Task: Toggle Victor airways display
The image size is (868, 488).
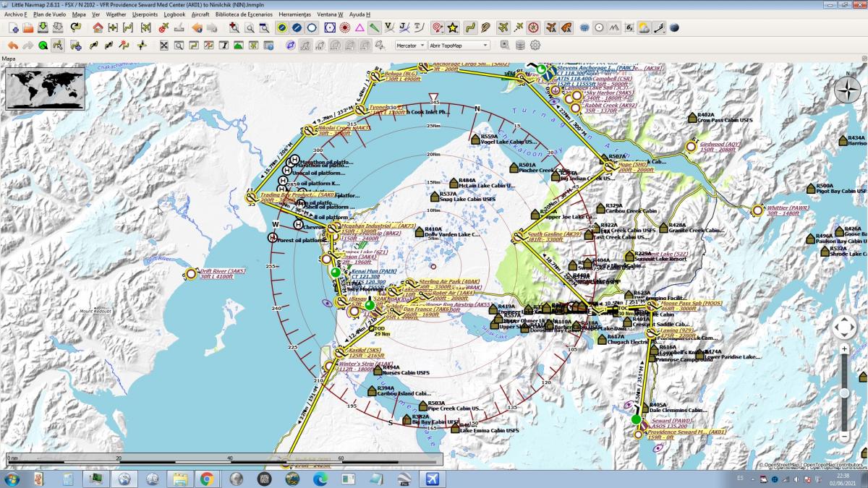Action: coord(389,27)
